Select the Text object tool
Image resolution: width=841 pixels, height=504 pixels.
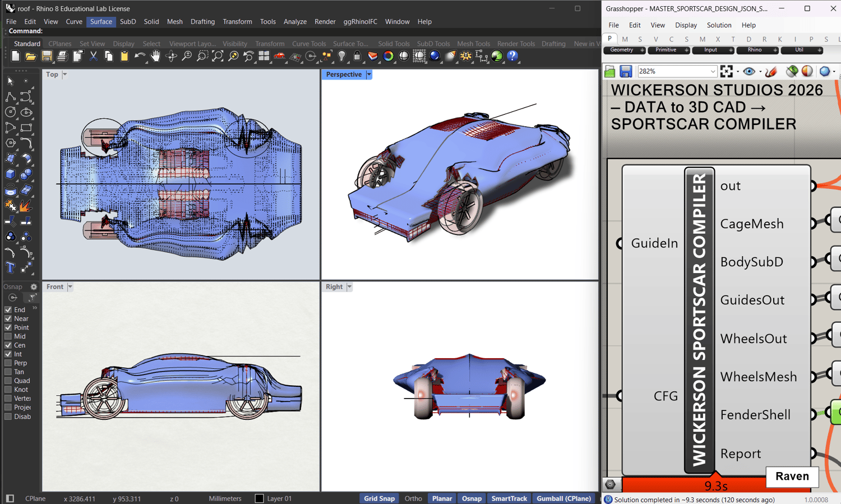coord(10,267)
